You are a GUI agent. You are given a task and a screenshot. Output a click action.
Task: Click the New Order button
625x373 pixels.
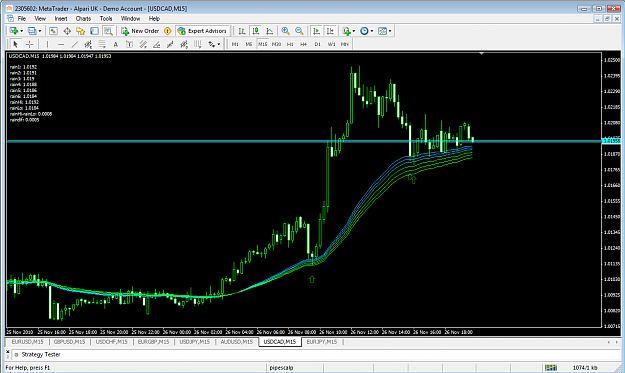click(x=140, y=31)
